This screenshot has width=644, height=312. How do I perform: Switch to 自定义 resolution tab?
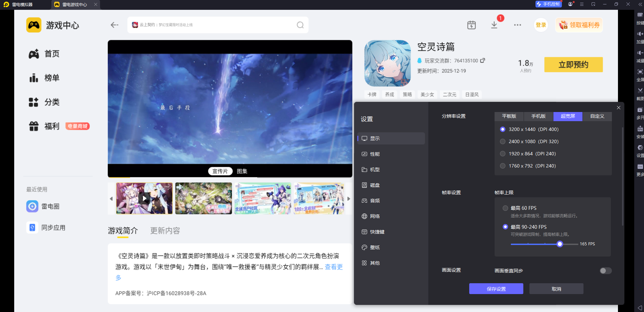(x=597, y=116)
